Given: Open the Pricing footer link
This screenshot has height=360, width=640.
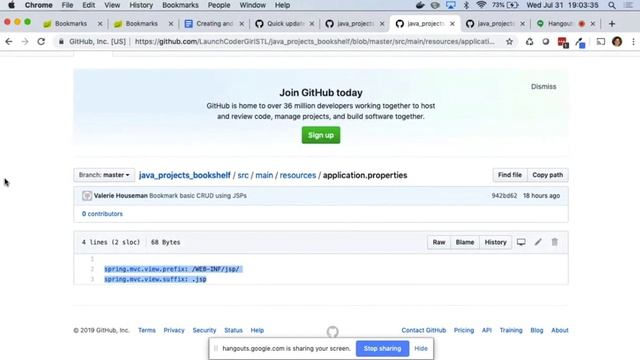Looking at the screenshot, I should [464, 330].
